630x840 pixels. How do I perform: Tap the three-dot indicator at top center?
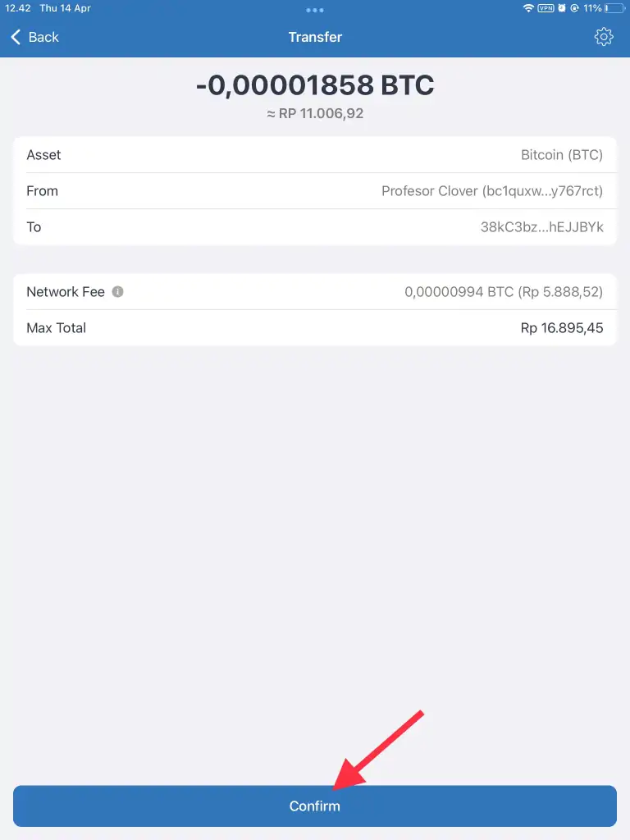(x=315, y=10)
